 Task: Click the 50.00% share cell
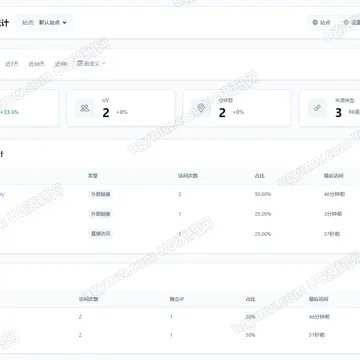tap(263, 194)
